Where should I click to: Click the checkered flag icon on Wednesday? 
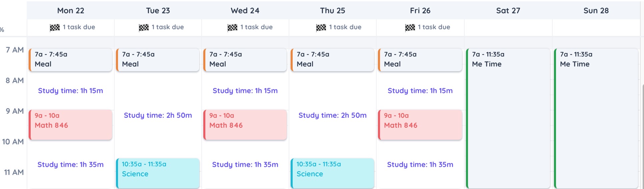pyautogui.click(x=232, y=28)
